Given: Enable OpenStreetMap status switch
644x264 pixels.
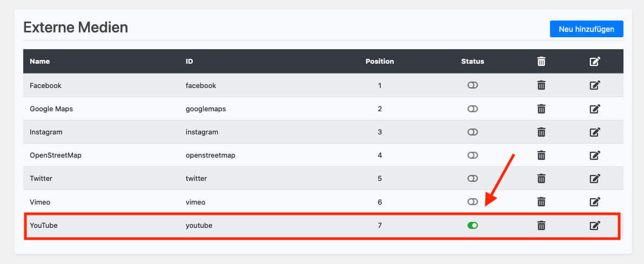Looking at the screenshot, I should point(473,155).
